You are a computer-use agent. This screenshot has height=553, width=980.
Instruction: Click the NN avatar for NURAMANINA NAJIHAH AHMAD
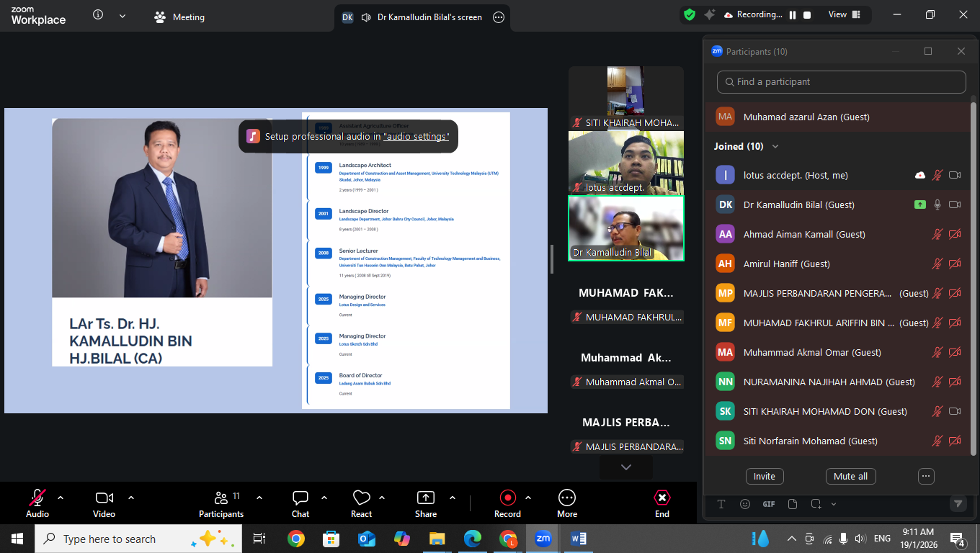tap(725, 382)
